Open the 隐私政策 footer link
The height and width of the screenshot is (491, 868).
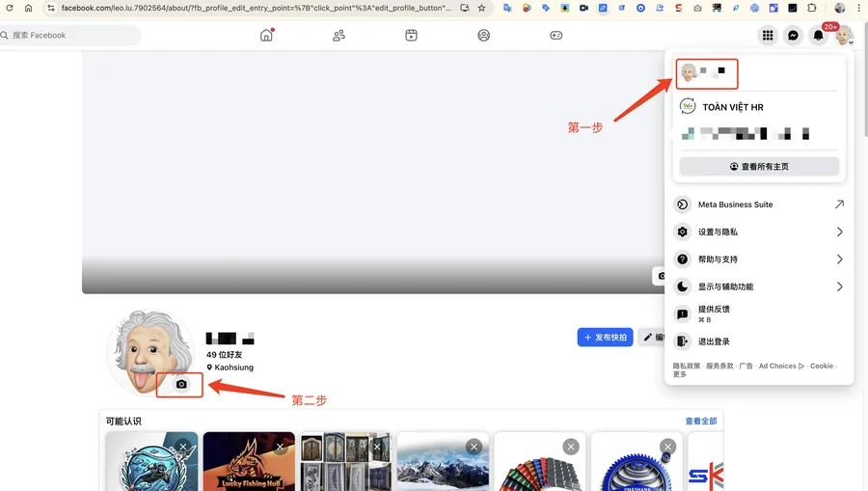point(687,366)
